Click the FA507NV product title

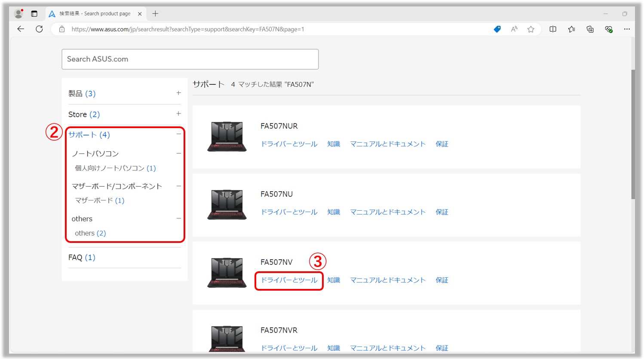(276, 262)
